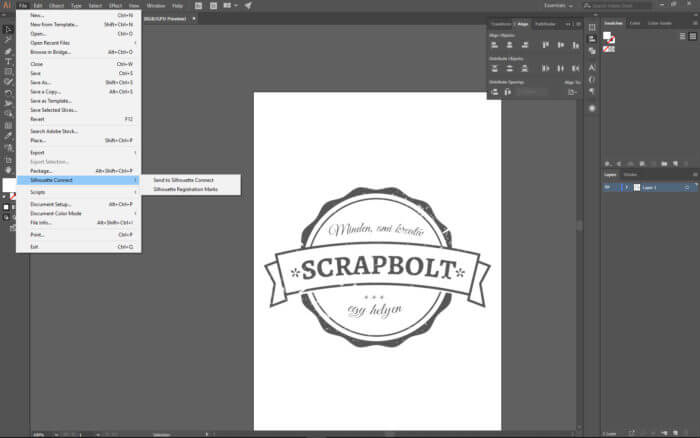The height and width of the screenshot is (438, 700).
Task: Click Vertical Distribute Space icon
Action: (x=495, y=92)
